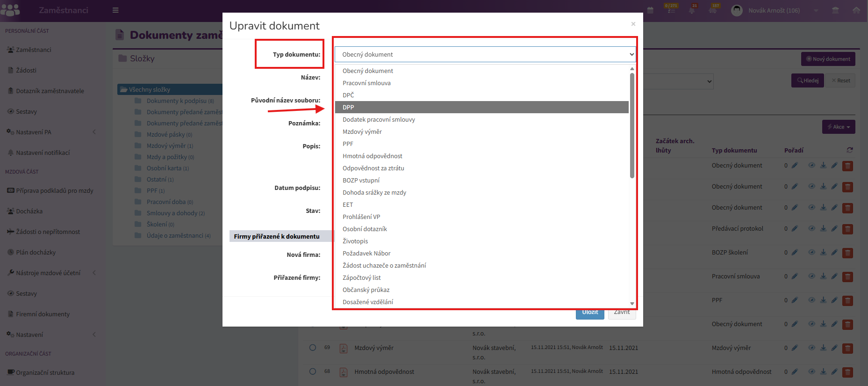Screen dimensions: 868x386
Task: Click the Zavřít button in dialog
Action: [x=622, y=313]
